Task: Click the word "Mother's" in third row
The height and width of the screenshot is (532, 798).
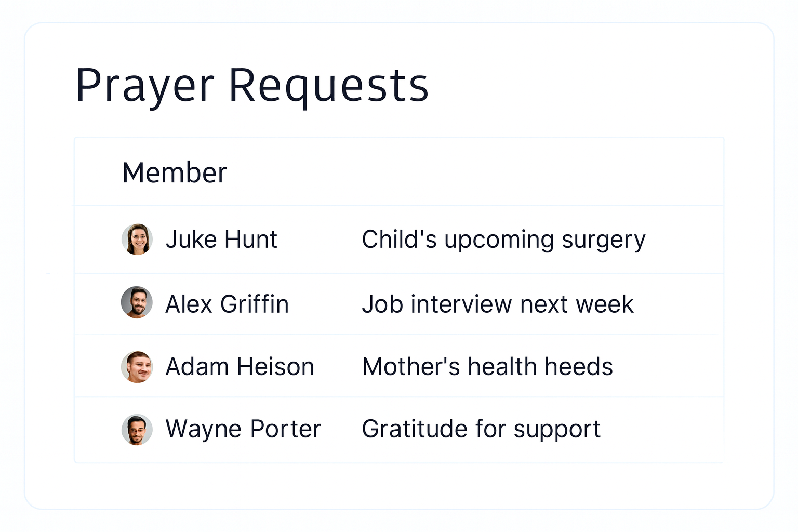Action: (411, 367)
